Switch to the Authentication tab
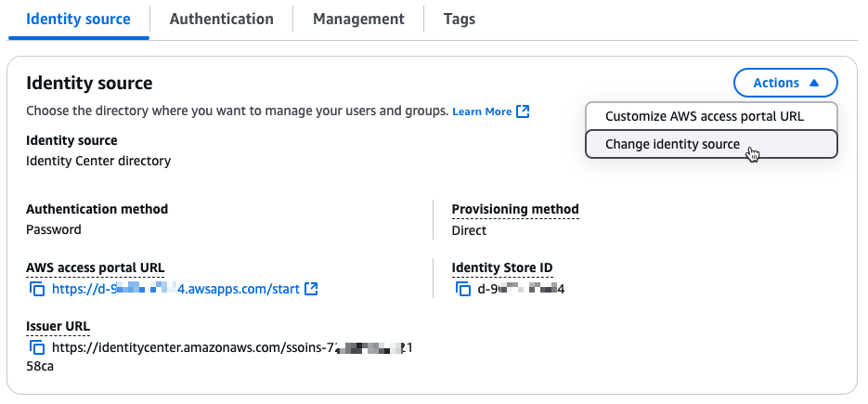The height and width of the screenshot is (404, 868). tap(222, 19)
